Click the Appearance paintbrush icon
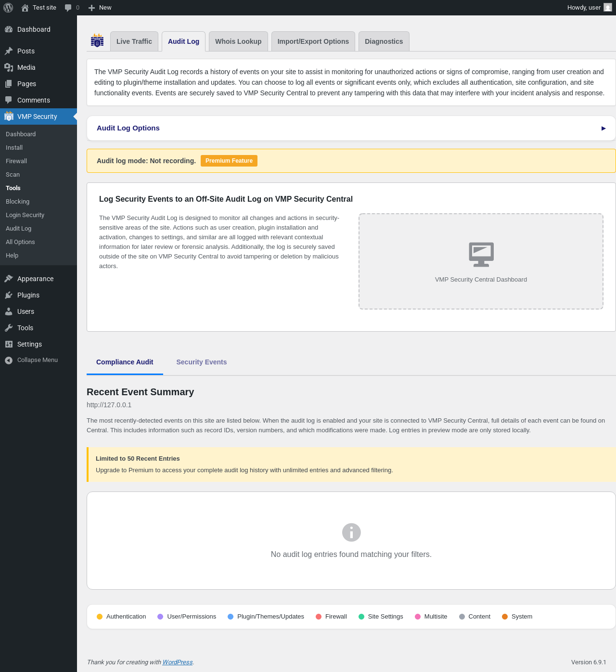 (9, 279)
